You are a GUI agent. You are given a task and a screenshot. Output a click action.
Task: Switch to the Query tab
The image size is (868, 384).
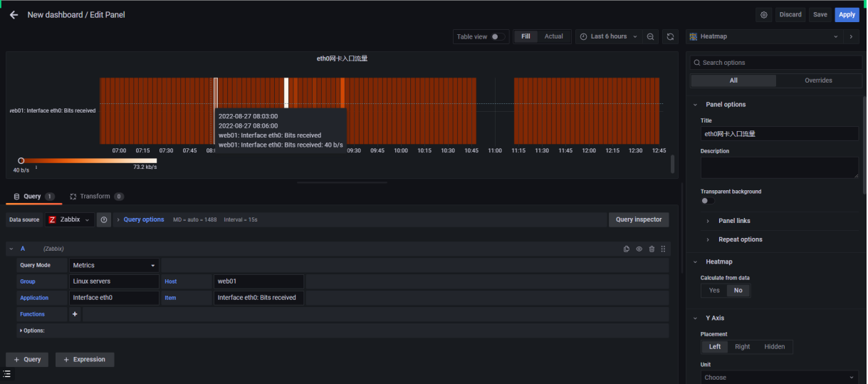(33, 196)
